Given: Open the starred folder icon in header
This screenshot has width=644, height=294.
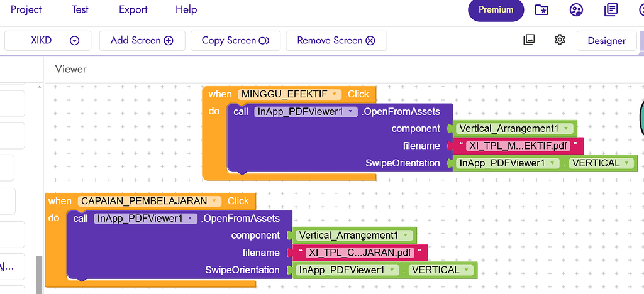Looking at the screenshot, I should click(x=541, y=10).
